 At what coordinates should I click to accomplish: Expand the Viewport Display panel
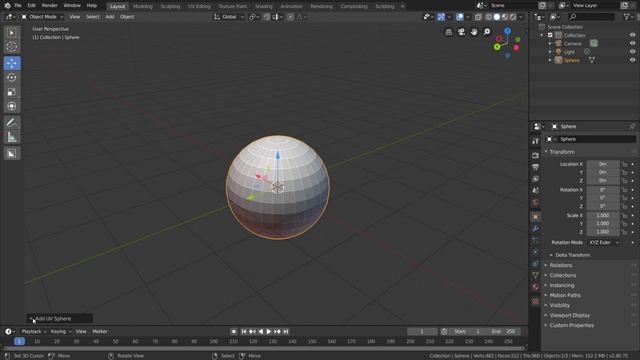(x=569, y=315)
